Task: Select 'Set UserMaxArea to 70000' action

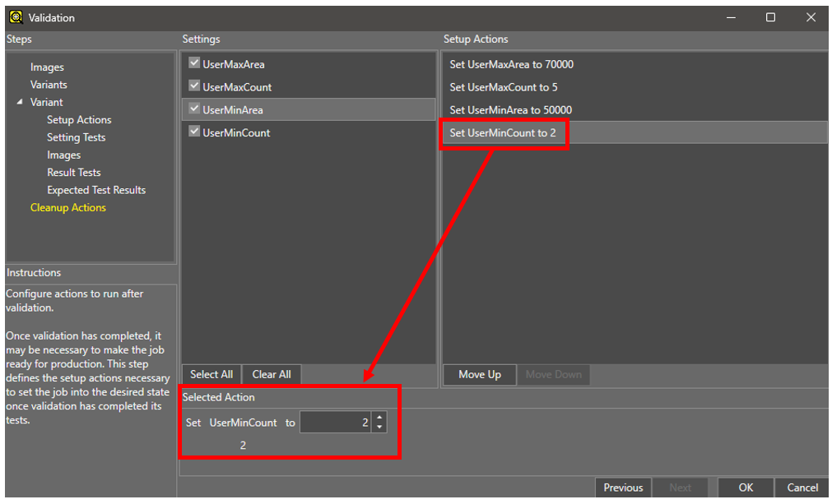Action: tap(511, 64)
